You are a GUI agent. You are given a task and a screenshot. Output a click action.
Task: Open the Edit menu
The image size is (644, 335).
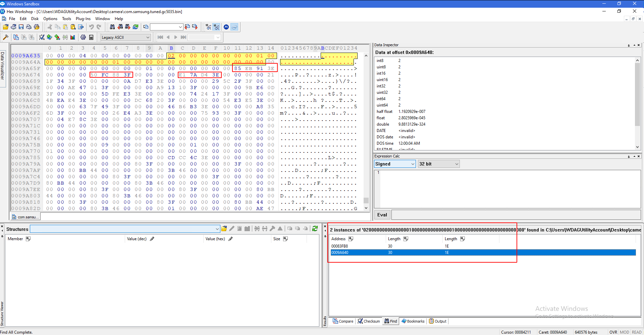[x=23, y=19]
